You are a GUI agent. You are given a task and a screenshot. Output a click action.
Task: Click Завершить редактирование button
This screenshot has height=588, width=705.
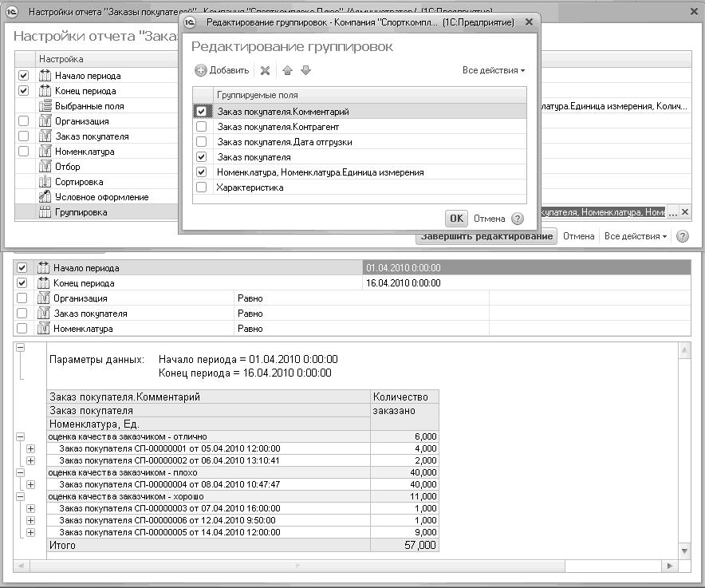486,236
